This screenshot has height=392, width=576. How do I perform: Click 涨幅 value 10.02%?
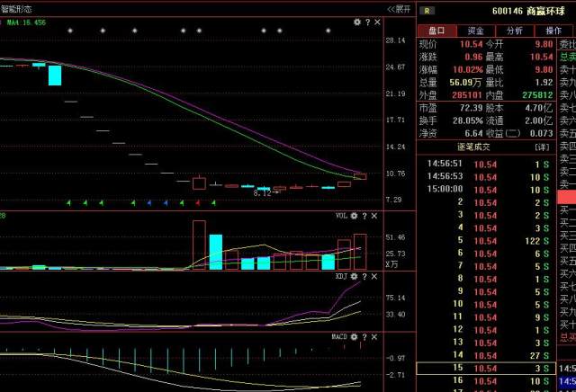tap(468, 70)
